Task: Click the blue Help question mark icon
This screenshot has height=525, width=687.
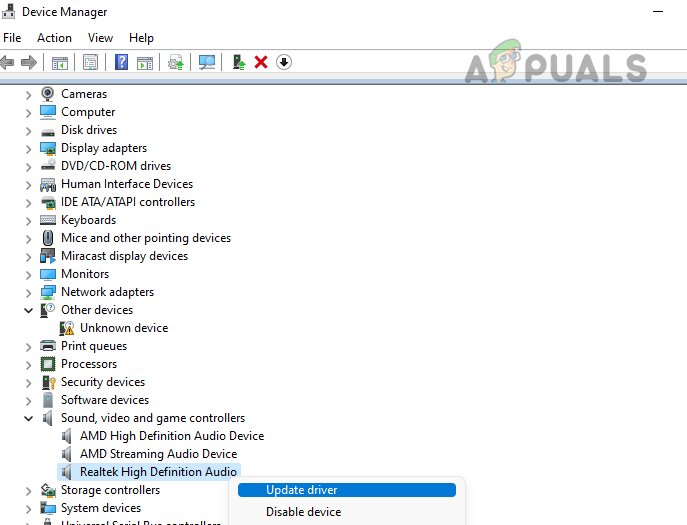Action: tap(121, 62)
